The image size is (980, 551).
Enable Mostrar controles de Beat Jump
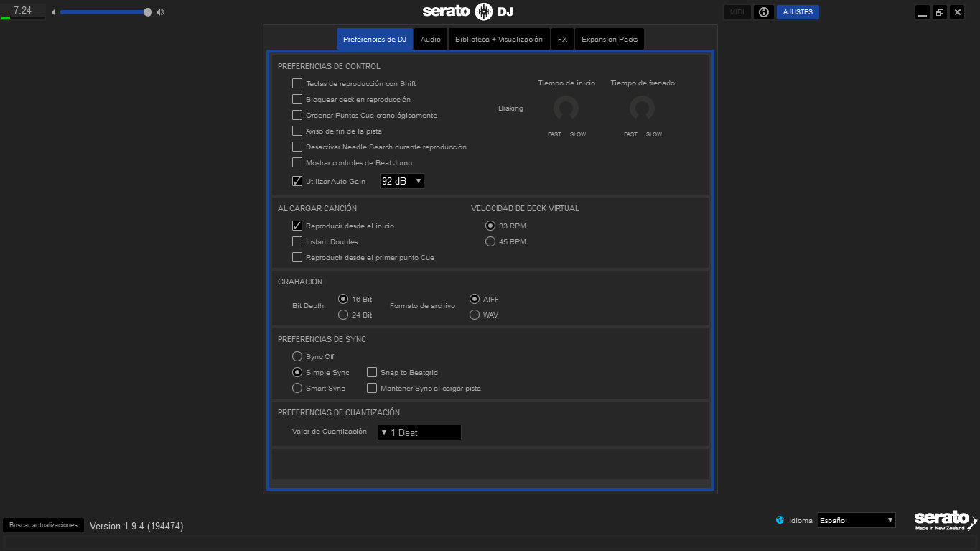(x=297, y=162)
